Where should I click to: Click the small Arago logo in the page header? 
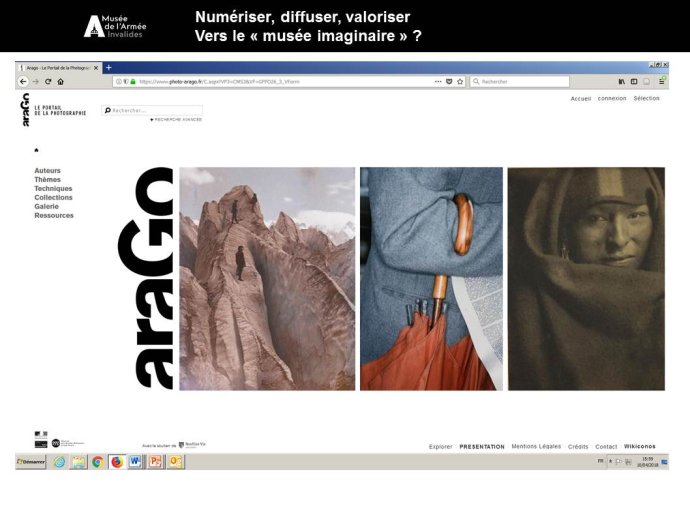tap(26, 110)
